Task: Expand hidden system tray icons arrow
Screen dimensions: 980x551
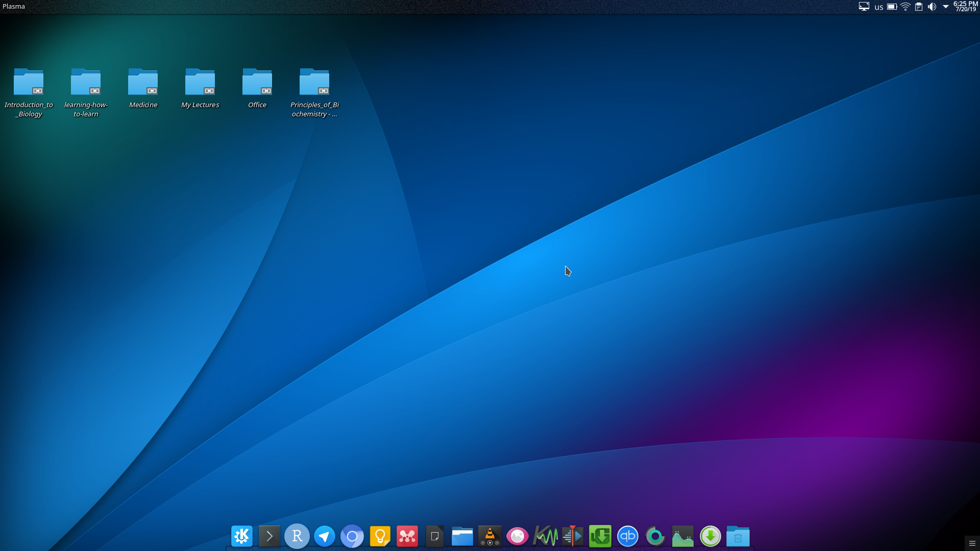Action: tap(945, 7)
